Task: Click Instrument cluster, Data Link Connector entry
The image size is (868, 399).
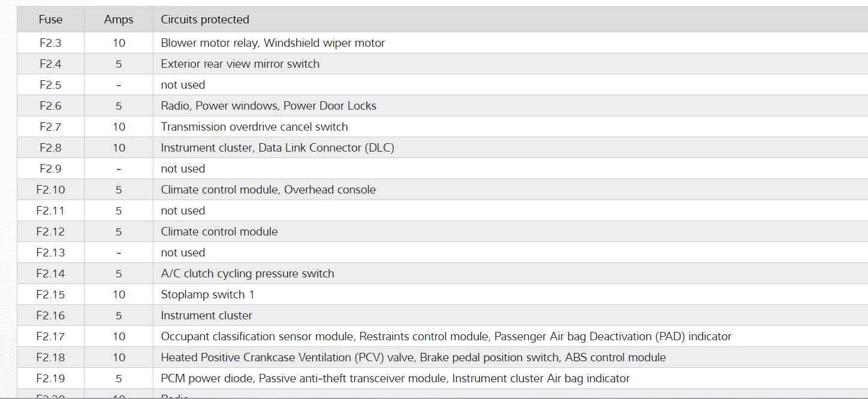Action: point(278,148)
